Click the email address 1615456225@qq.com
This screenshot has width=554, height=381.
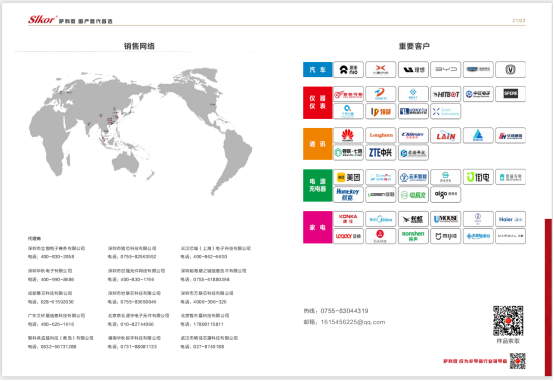click(353, 322)
